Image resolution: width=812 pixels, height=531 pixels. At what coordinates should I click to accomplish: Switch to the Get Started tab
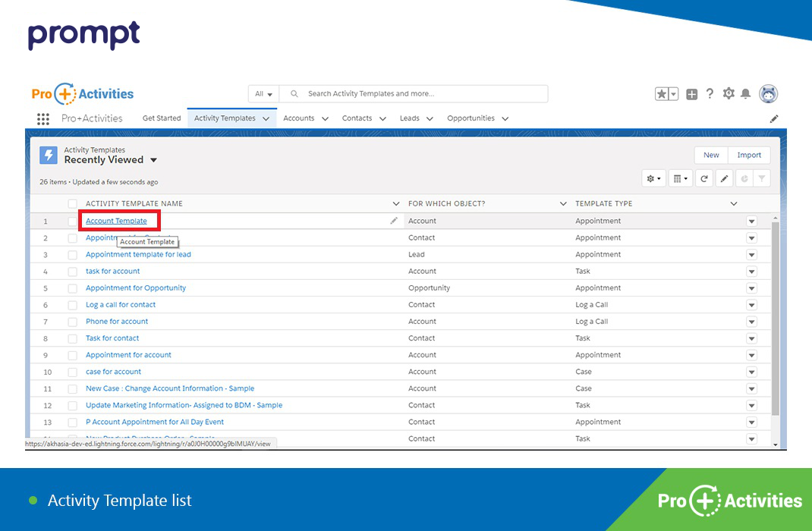[x=162, y=118]
